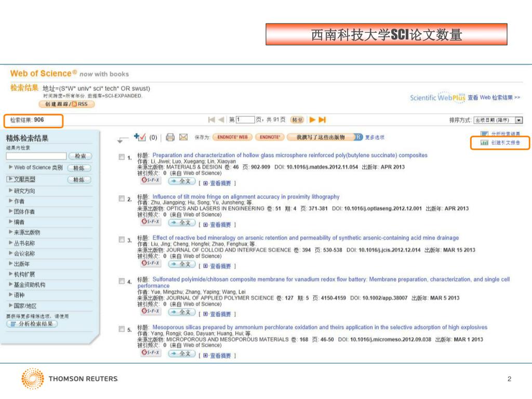Click the RSS feed icon

tap(74, 104)
